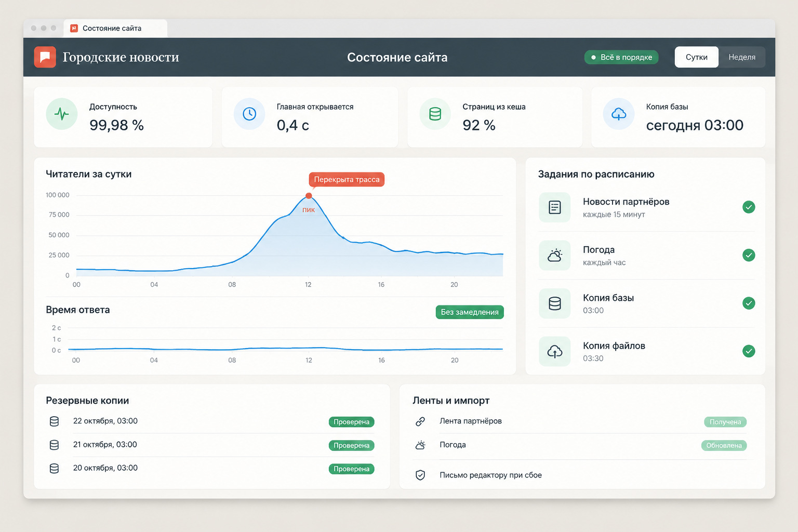The width and height of the screenshot is (798, 532).
Task: Click the Получена badge for Лента партнёров
Action: click(x=725, y=422)
